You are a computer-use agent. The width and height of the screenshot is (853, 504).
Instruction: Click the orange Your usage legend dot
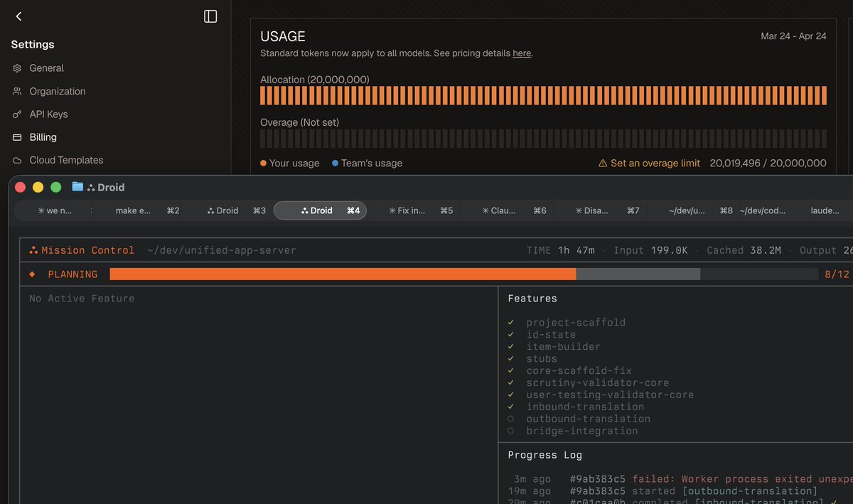(264, 163)
